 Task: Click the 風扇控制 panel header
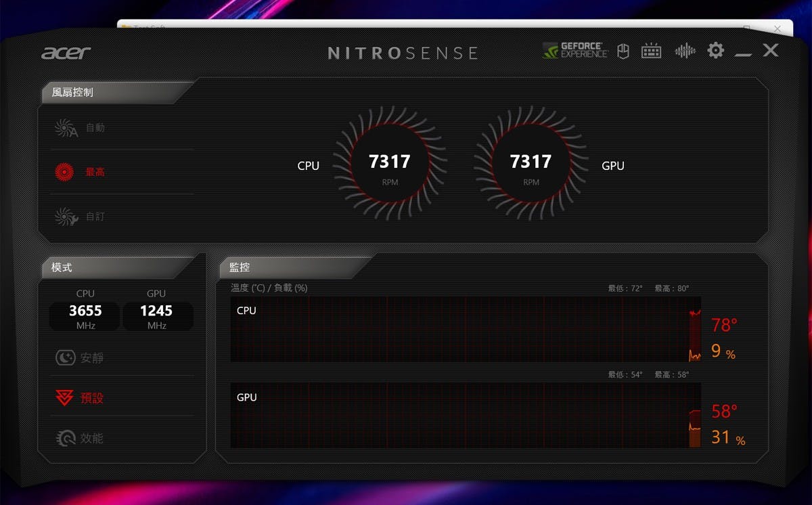click(73, 93)
